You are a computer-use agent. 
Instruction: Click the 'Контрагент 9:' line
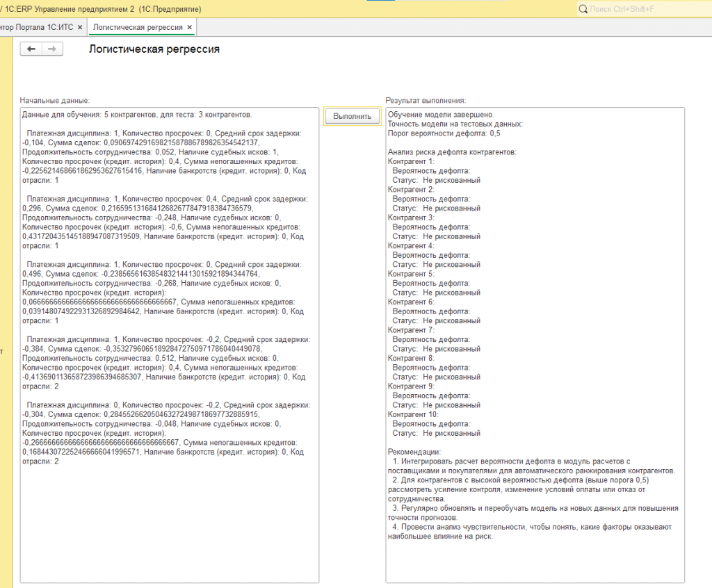click(x=411, y=387)
